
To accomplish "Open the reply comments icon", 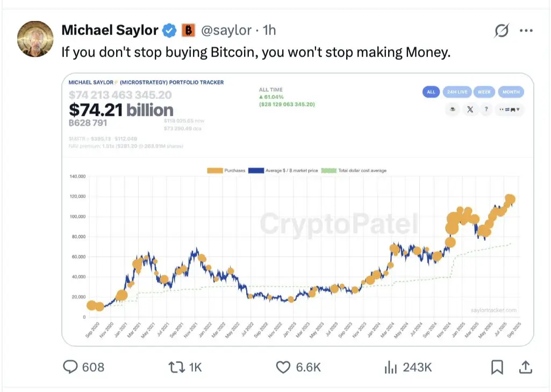I will pos(70,367).
